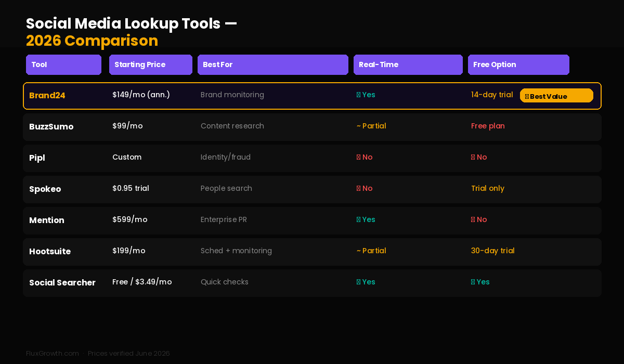The width and height of the screenshot is (624, 364).
Task: Select the Best Value badge in Brand24 row
Action: (x=556, y=96)
